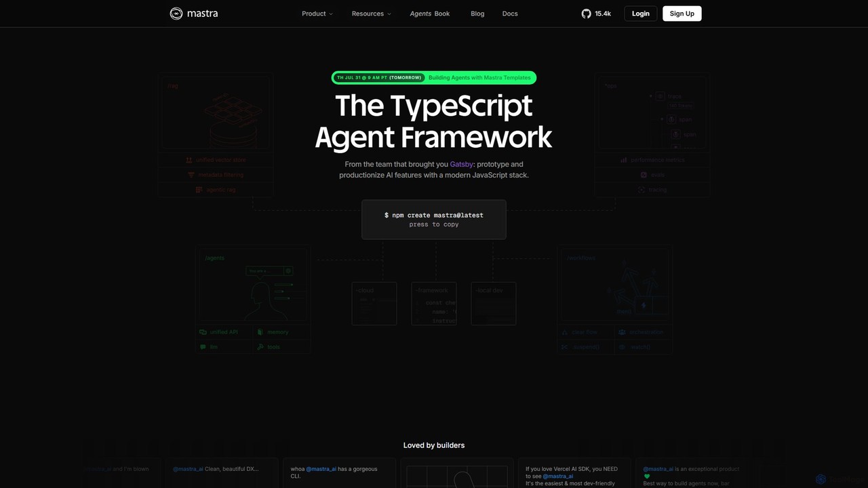Screen dimensions: 868x488
Task: Follow the Gatsby link
Action: (x=461, y=164)
